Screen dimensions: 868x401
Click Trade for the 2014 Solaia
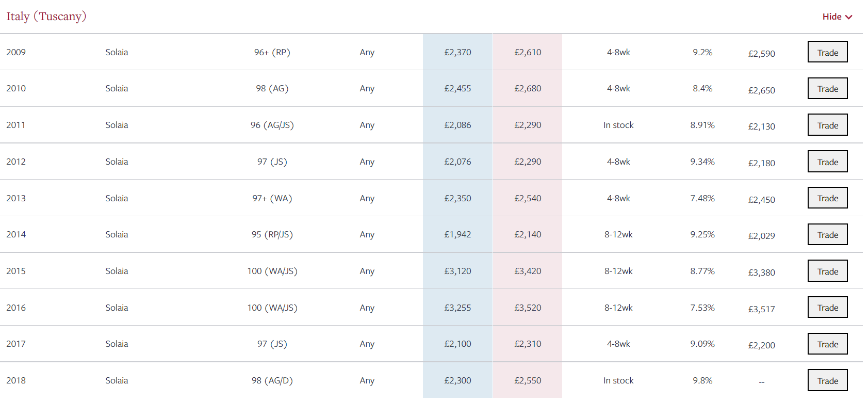pos(827,234)
